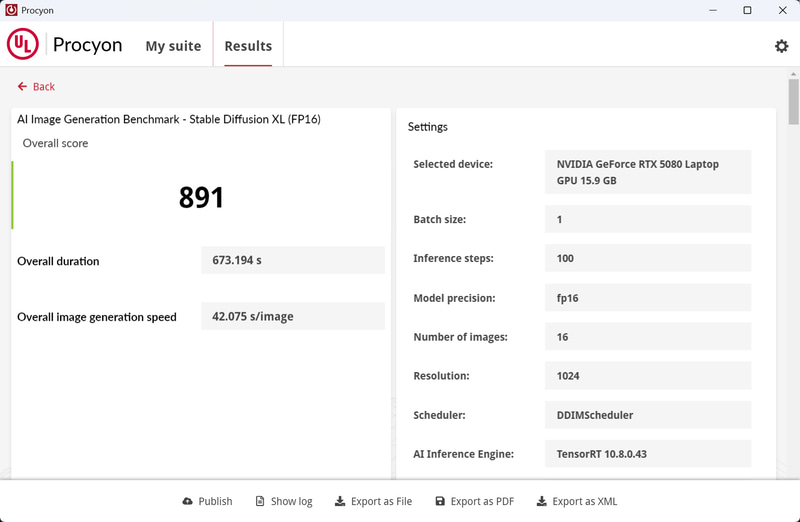
Task: Click the 42.075 s/image speed value
Action: (293, 316)
